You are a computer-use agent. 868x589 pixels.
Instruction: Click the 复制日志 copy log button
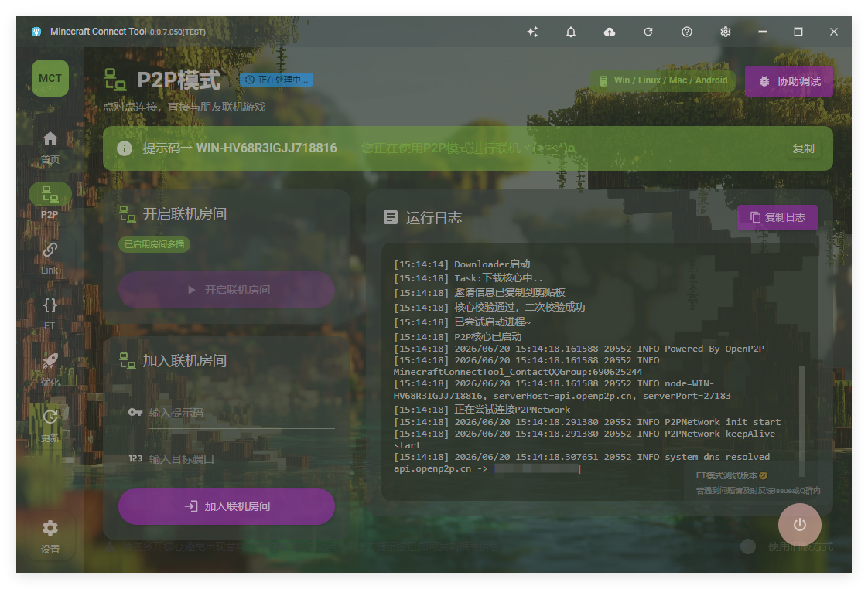(777, 217)
